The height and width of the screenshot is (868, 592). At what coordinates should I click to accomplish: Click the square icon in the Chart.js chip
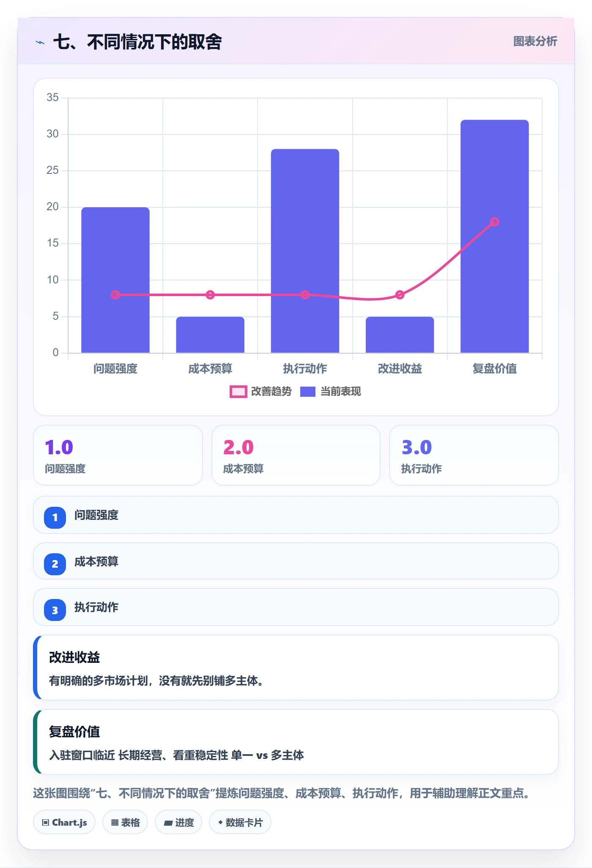pyautogui.click(x=45, y=823)
